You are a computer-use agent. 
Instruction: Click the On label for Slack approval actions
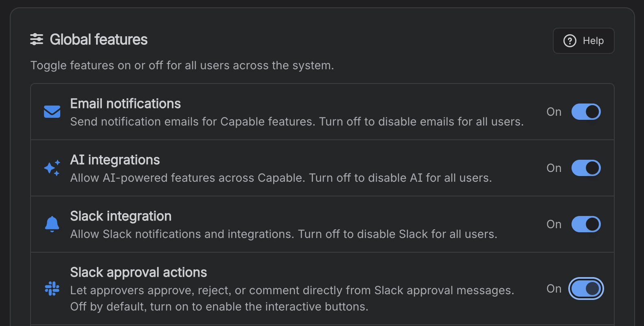pos(554,289)
